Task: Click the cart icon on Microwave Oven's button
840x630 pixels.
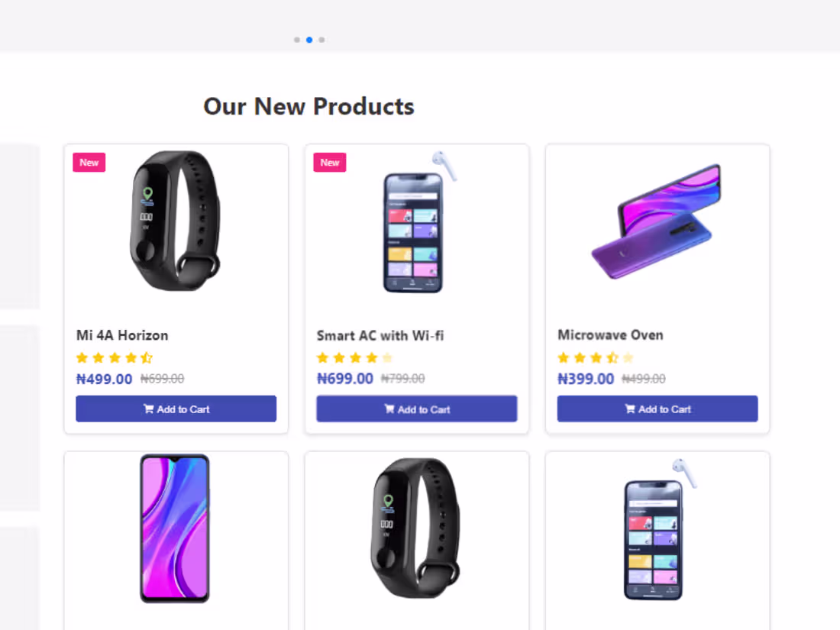Action: (x=630, y=409)
